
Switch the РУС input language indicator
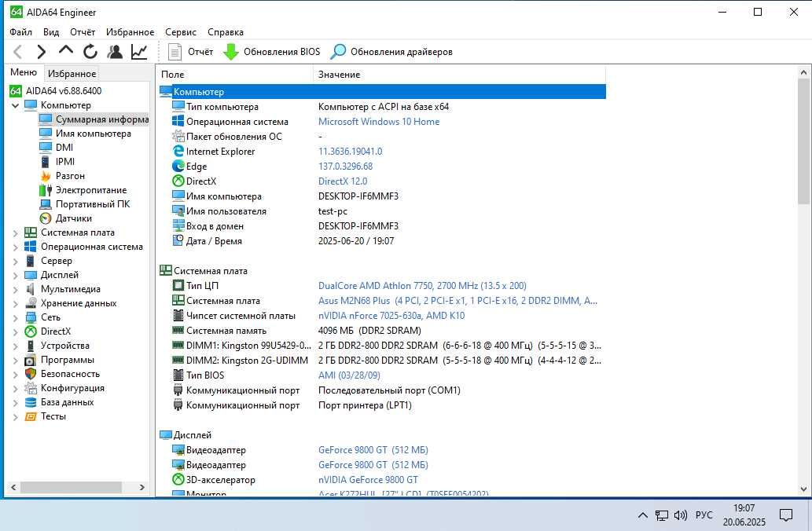point(704,515)
